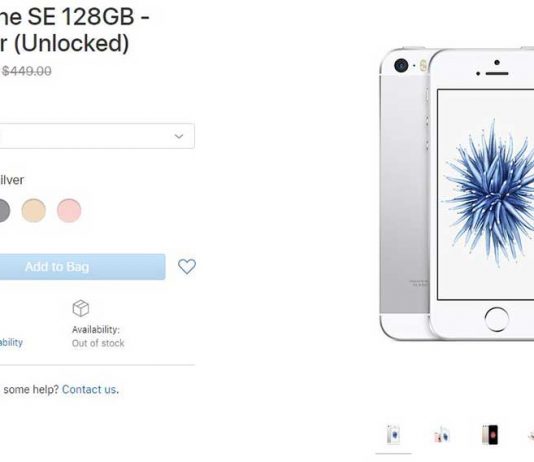Click the Add to Bag button

point(83,267)
